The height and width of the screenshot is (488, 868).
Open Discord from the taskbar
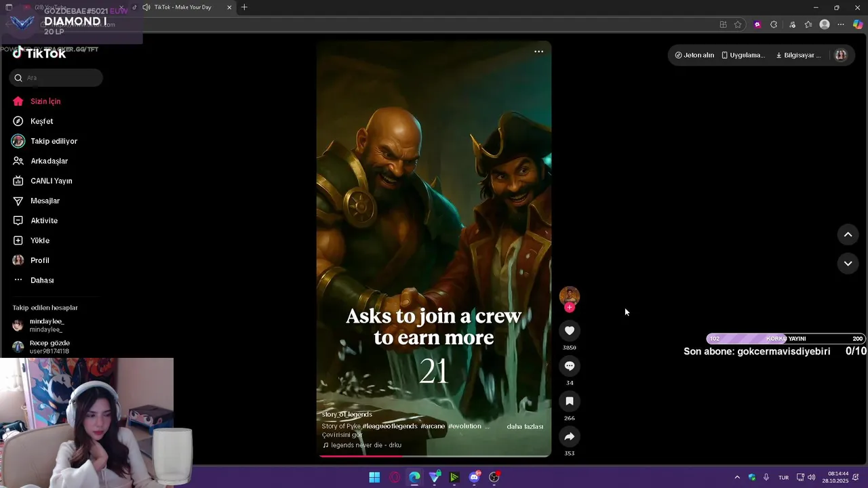(475, 477)
